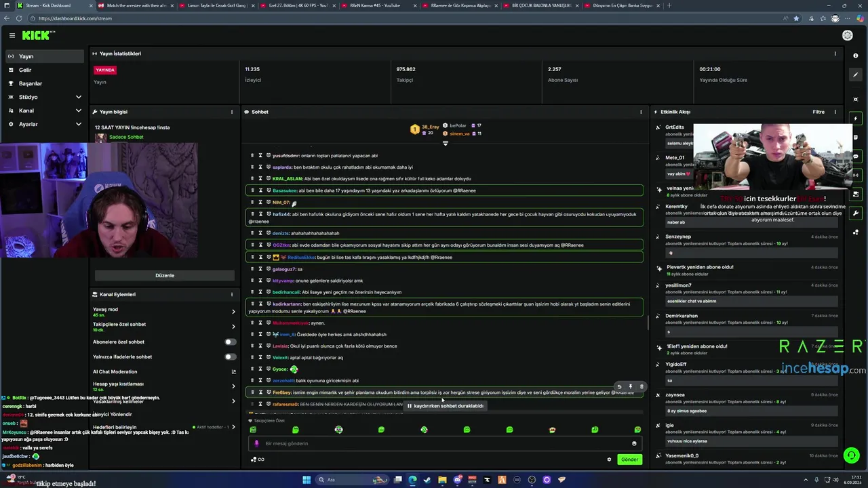868x488 pixels.
Task: Click the message input field
Action: coord(444,443)
